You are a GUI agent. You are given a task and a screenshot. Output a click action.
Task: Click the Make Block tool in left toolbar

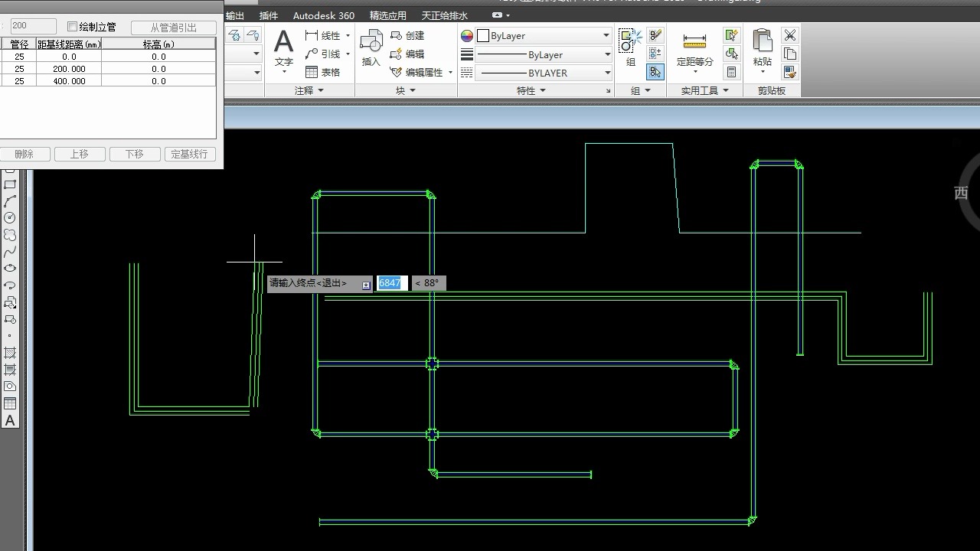point(10,319)
